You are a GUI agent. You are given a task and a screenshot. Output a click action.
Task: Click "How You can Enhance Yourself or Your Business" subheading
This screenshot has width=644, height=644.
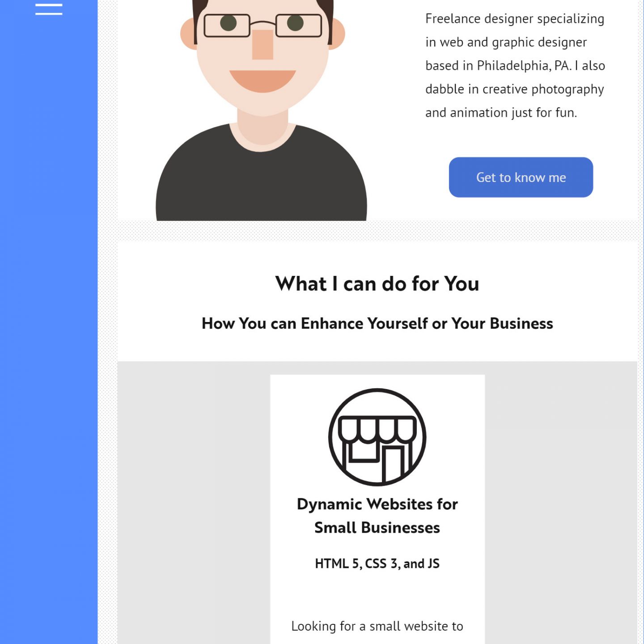click(x=377, y=323)
